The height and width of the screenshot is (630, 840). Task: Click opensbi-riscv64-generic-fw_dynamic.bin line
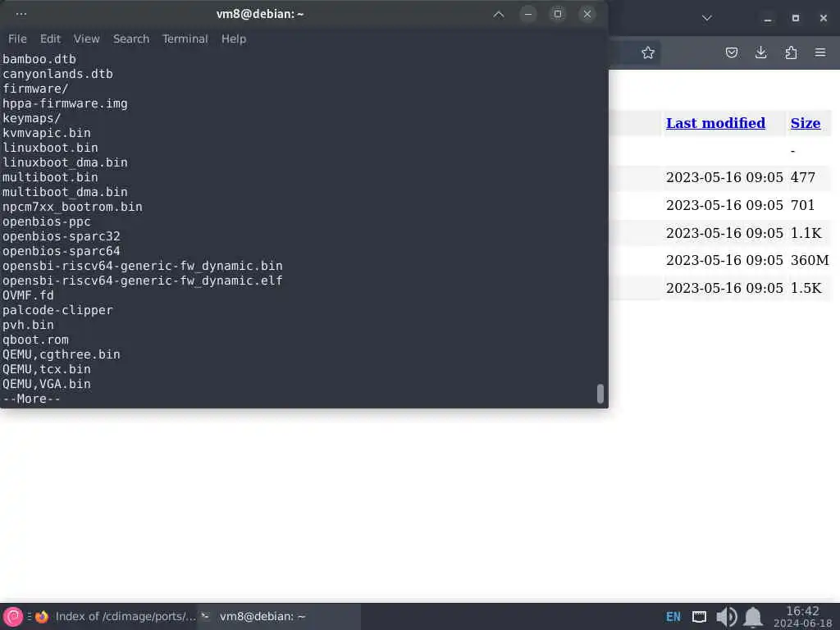click(x=143, y=266)
